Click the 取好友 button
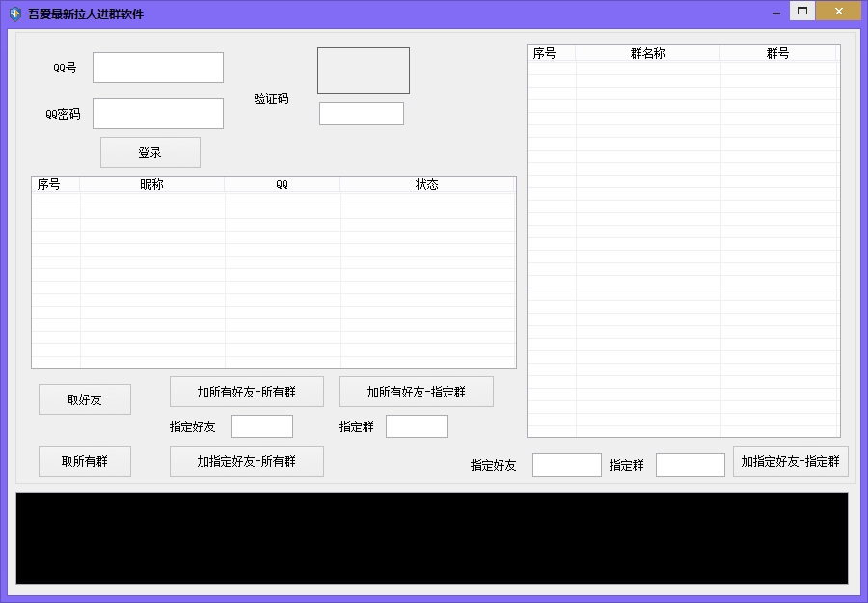The image size is (868, 603). pyautogui.click(x=85, y=399)
